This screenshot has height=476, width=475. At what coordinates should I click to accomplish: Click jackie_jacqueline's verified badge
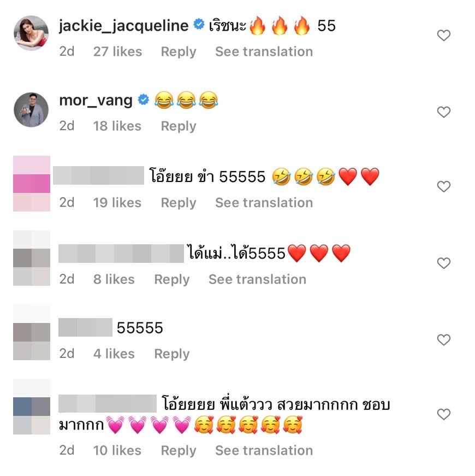click(199, 24)
